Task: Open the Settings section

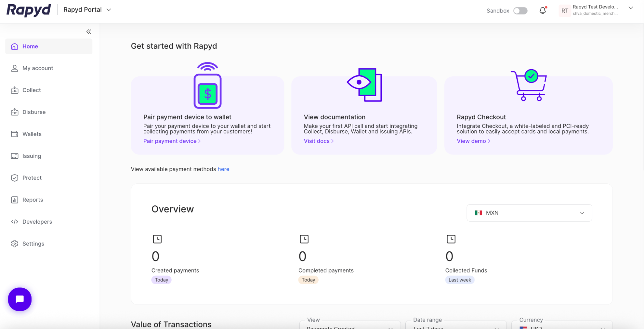Action: coord(34,243)
